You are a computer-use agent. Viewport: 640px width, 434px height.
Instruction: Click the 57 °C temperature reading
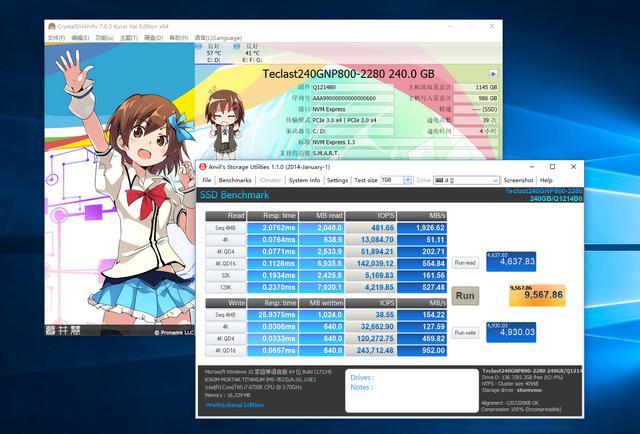coord(214,53)
